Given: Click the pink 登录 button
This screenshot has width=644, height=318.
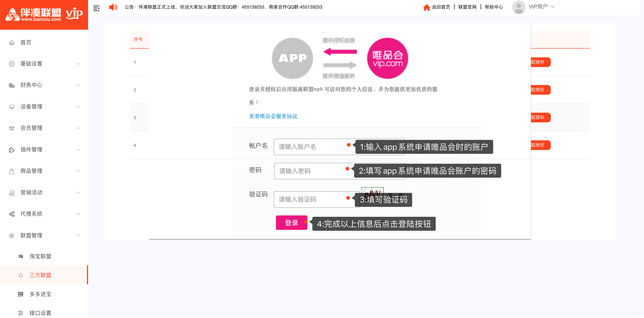Looking at the screenshot, I should point(291,222).
